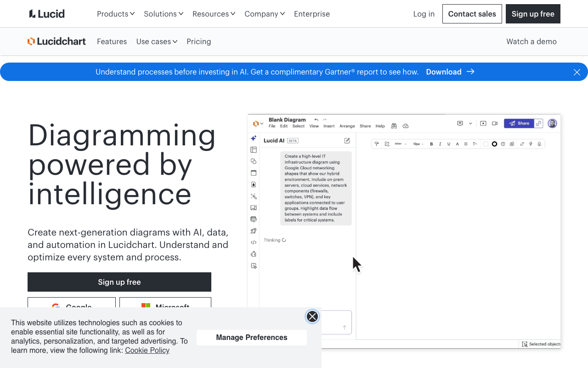Open the Arrange menu in demo

(347, 126)
